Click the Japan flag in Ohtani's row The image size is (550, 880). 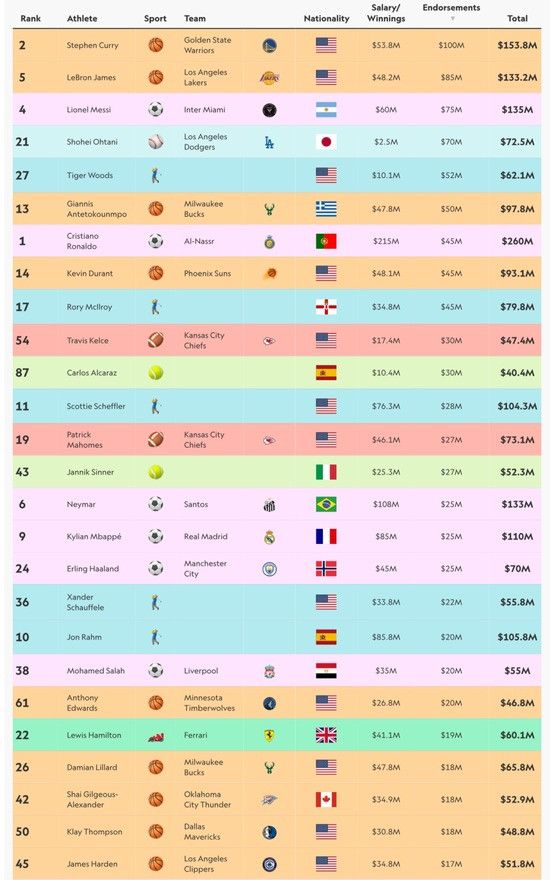point(326,143)
